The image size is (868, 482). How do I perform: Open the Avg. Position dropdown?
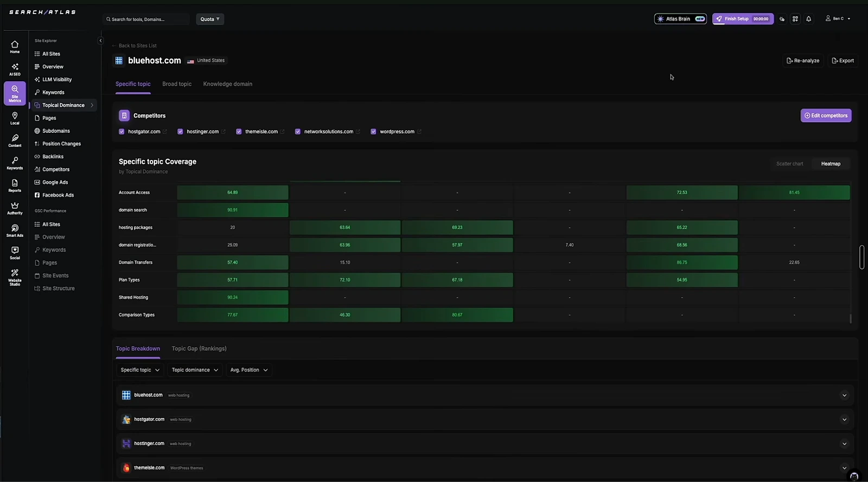(x=249, y=370)
